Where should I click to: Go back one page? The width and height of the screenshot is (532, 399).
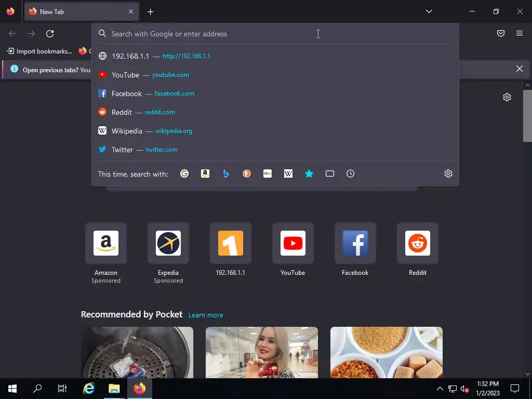12,34
